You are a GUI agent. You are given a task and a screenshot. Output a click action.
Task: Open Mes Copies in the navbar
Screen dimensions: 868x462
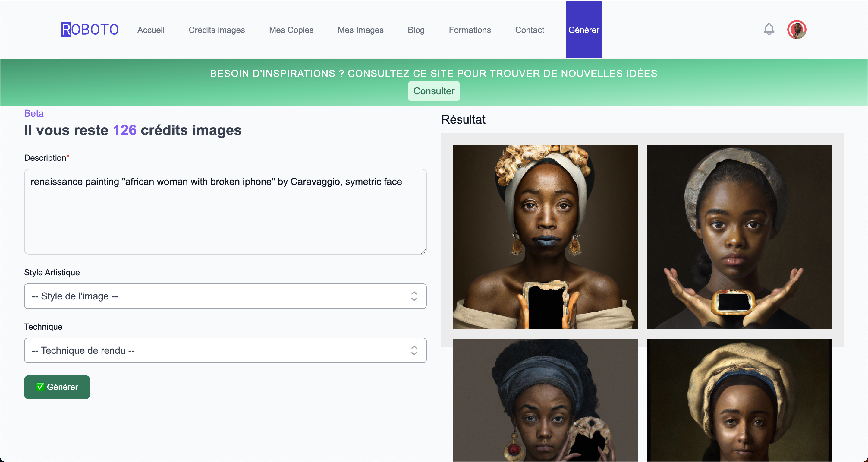click(x=291, y=30)
